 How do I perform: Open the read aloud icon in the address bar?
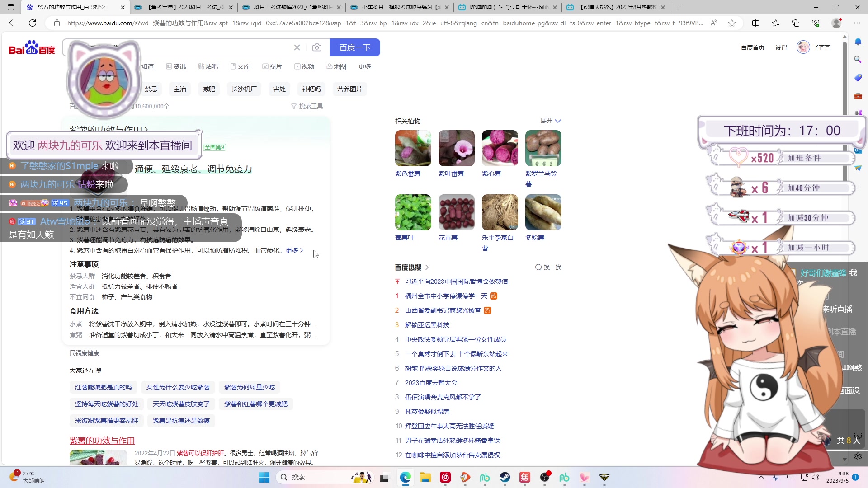(714, 23)
